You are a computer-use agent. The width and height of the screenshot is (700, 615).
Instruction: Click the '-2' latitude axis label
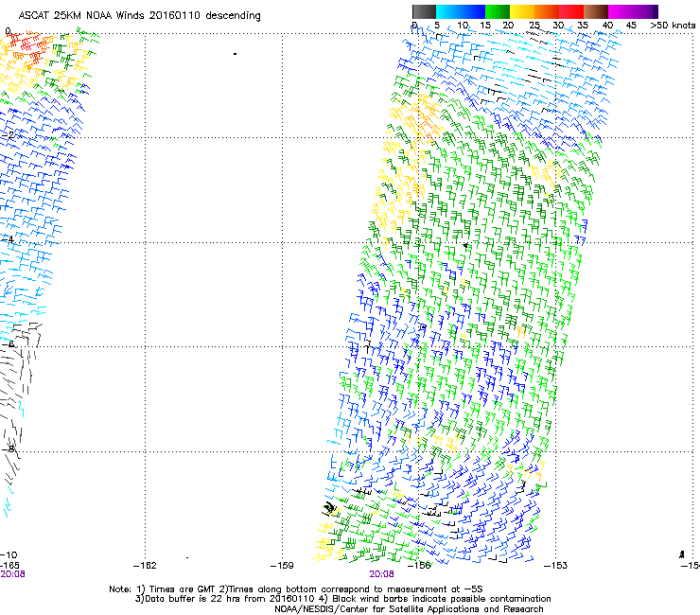pyautogui.click(x=8, y=135)
